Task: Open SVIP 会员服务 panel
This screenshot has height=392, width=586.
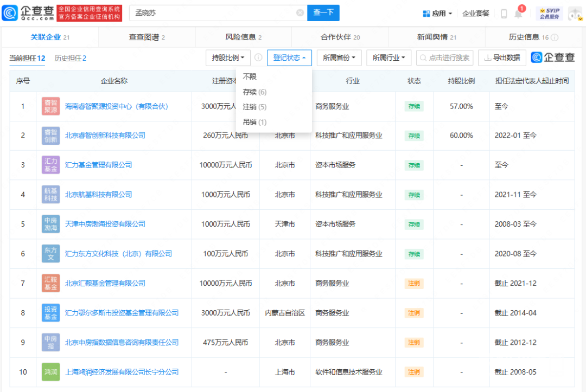Action: 550,12
